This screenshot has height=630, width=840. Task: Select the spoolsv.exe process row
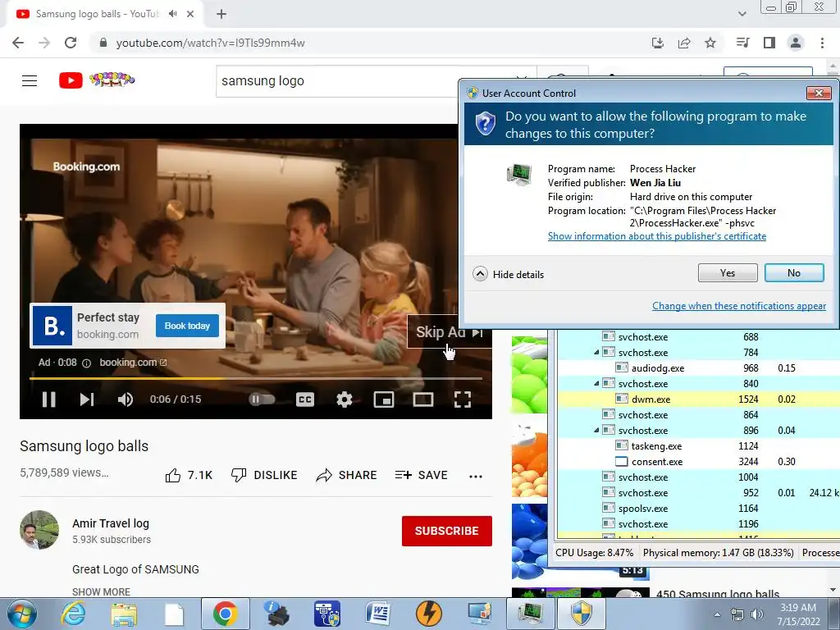click(x=699, y=508)
